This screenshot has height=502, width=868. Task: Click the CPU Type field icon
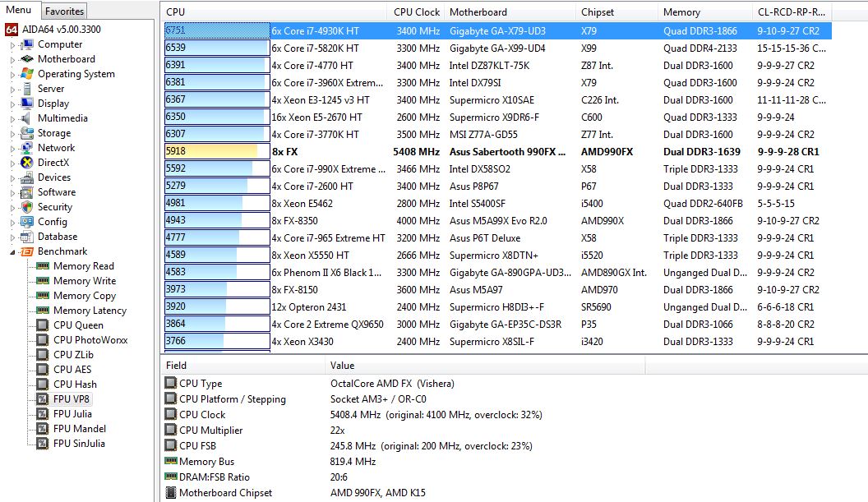[x=170, y=383]
